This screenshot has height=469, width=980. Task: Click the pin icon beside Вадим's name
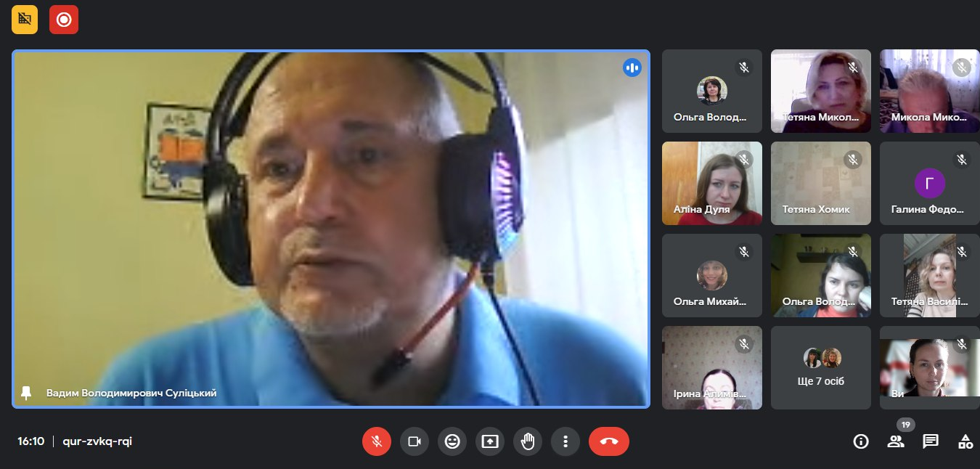[x=27, y=393]
